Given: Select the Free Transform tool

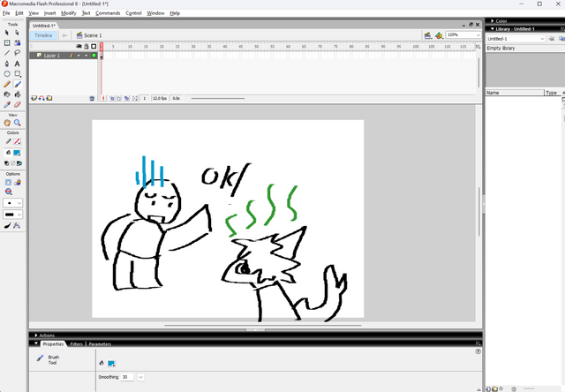Looking at the screenshot, I should pos(7,42).
